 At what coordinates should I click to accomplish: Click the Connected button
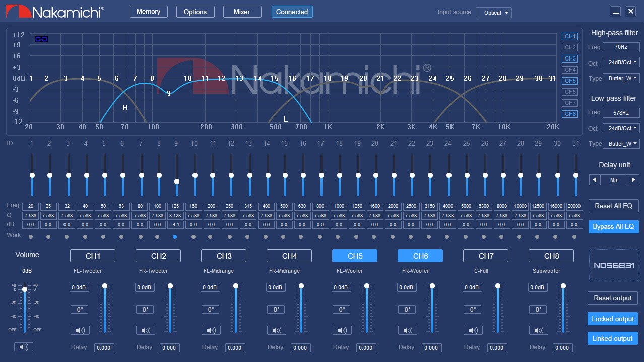click(x=292, y=12)
